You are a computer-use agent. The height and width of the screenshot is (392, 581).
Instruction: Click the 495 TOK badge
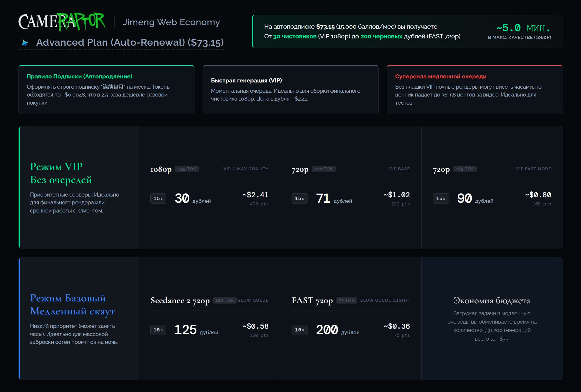(x=187, y=169)
